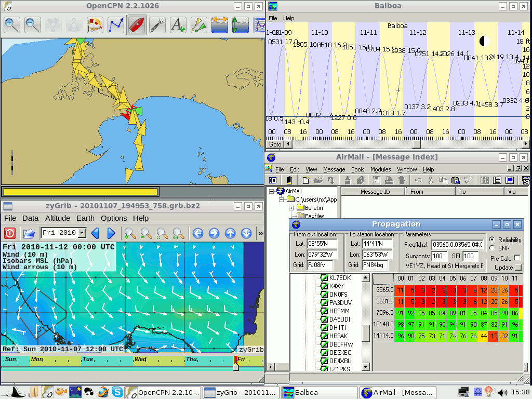
Task: Toggle the red boat auto-follow icon
Action: click(136, 24)
